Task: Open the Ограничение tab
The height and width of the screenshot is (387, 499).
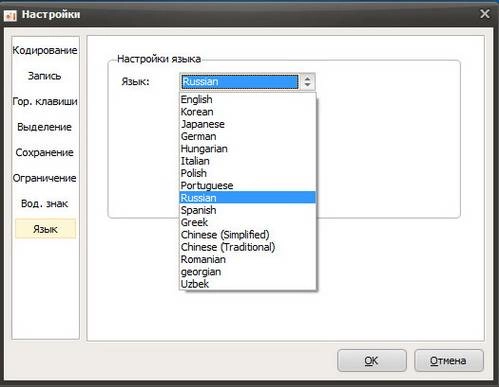Action: (x=45, y=178)
